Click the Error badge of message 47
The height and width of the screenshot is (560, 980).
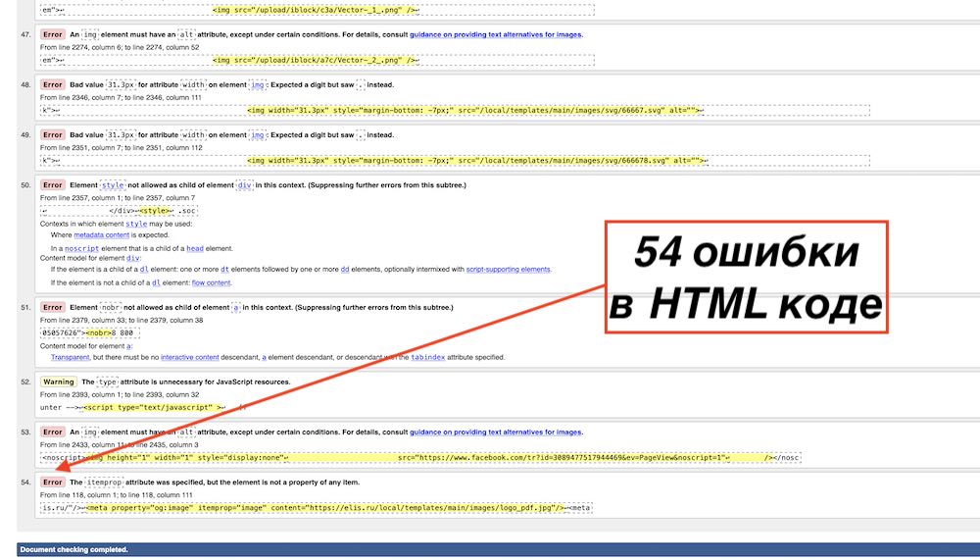point(53,34)
